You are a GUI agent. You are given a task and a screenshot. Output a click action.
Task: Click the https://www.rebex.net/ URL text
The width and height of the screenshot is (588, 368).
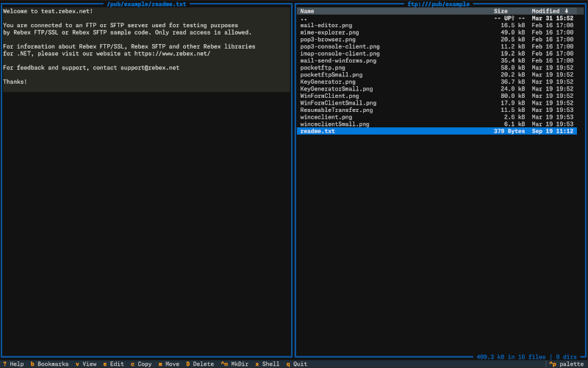(172, 54)
